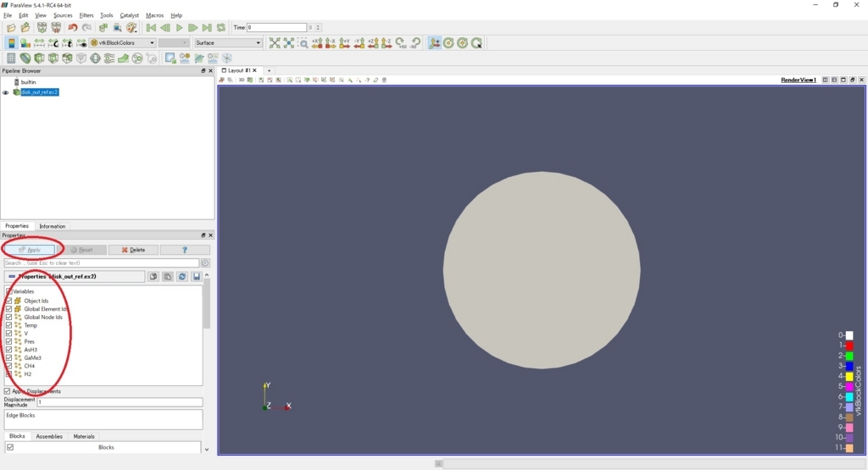Toggle the Object Ids checkbox

point(8,301)
